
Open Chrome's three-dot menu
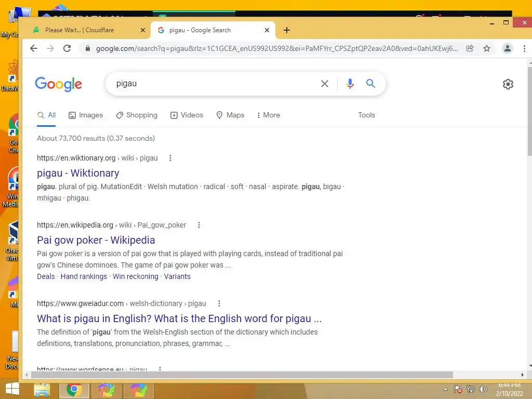point(525,48)
